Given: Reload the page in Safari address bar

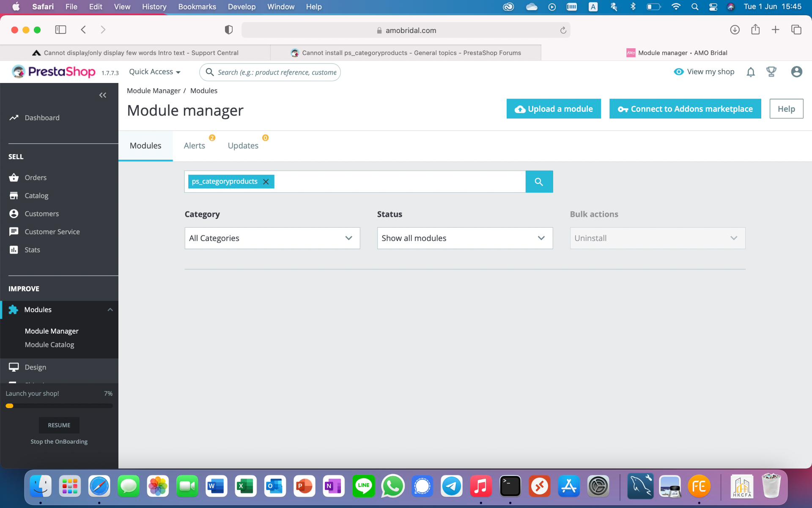Looking at the screenshot, I should point(563,30).
